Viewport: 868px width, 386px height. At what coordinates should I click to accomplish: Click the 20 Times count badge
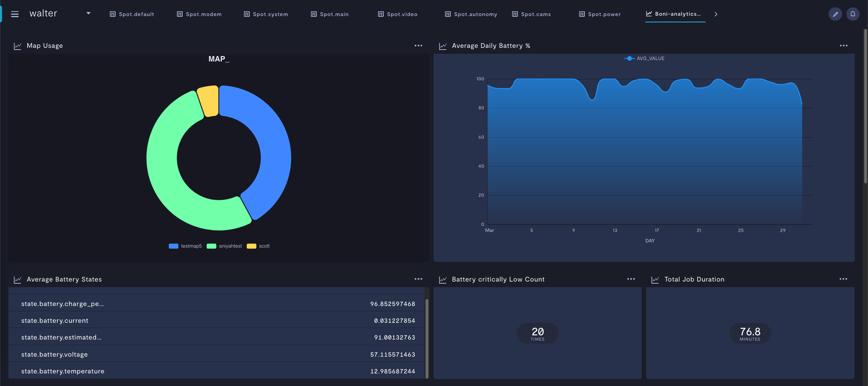click(x=537, y=333)
